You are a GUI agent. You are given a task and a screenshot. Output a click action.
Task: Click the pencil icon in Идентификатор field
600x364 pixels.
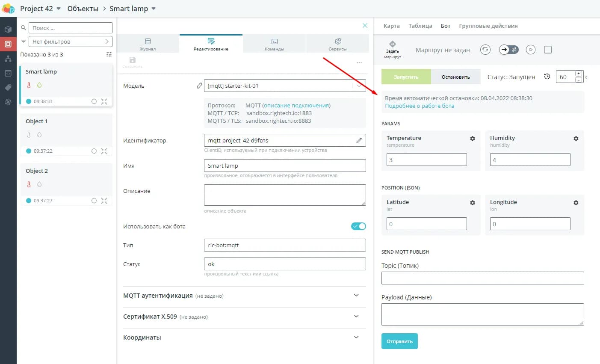point(359,140)
